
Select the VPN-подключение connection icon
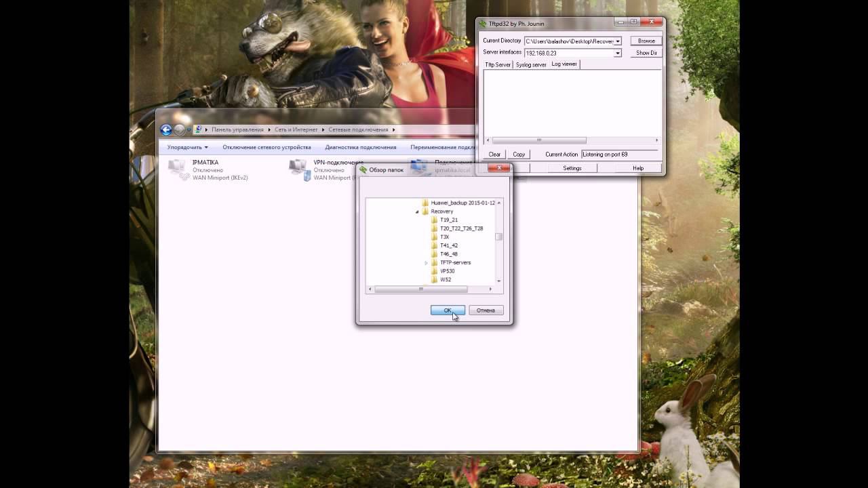[x=299, y=169]
